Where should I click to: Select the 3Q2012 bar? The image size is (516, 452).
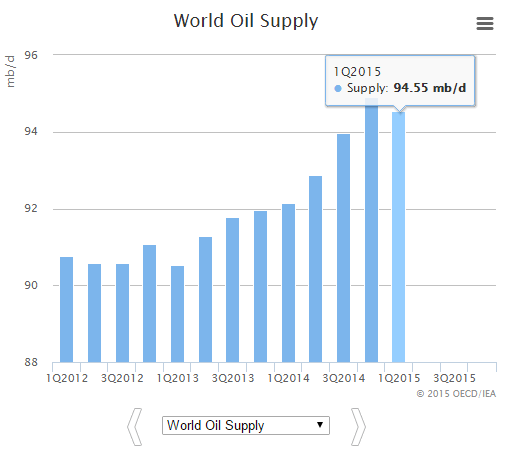(x=122, y=313)
